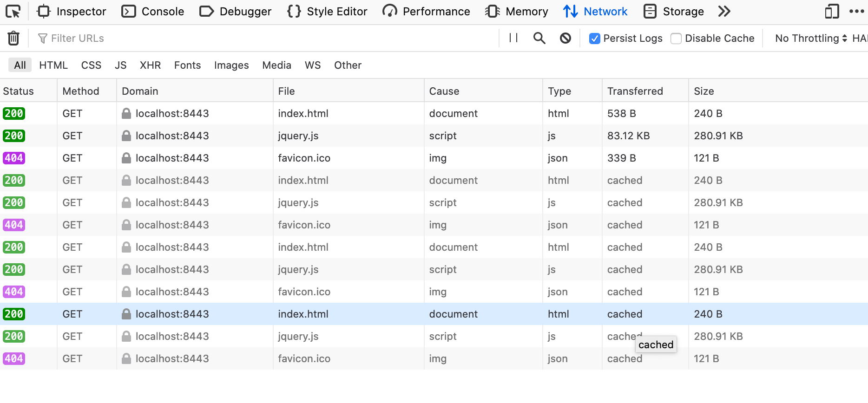Clear network log with trash icon
Viewport: 868px width, 403px height.
[13, 38]
